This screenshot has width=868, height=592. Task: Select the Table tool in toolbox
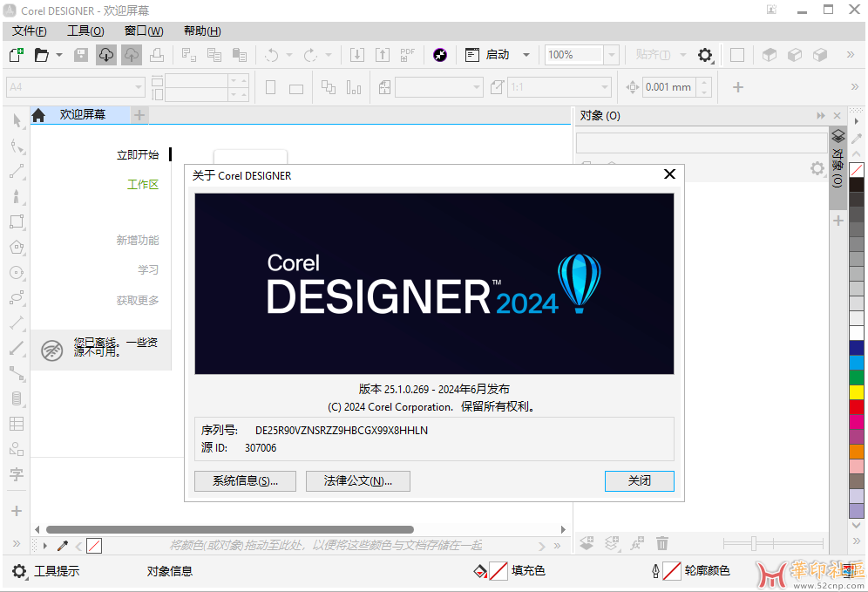pyautogui.click(x=17, y=424)
